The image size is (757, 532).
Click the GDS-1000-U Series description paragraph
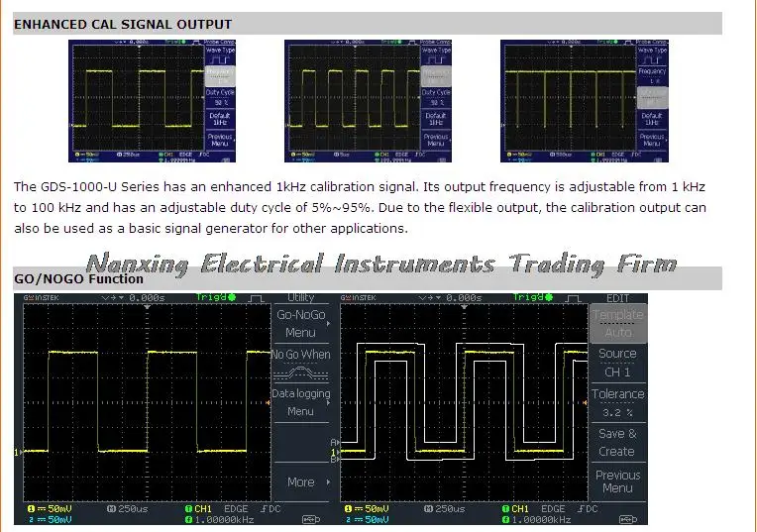click(x=360, y=208)
